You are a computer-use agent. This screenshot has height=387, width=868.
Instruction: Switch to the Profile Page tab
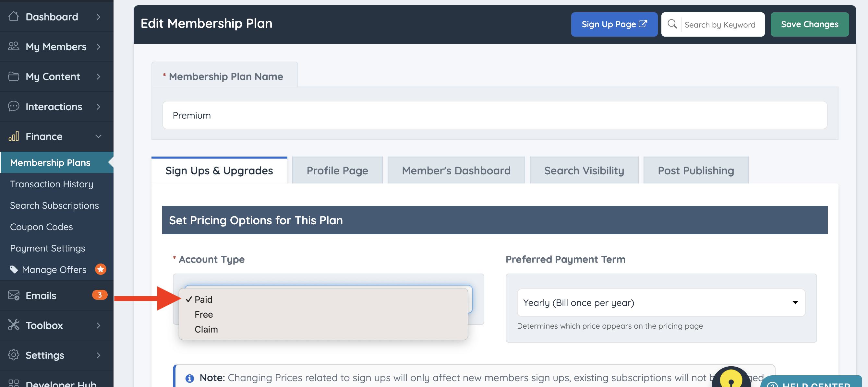[337, 170]
